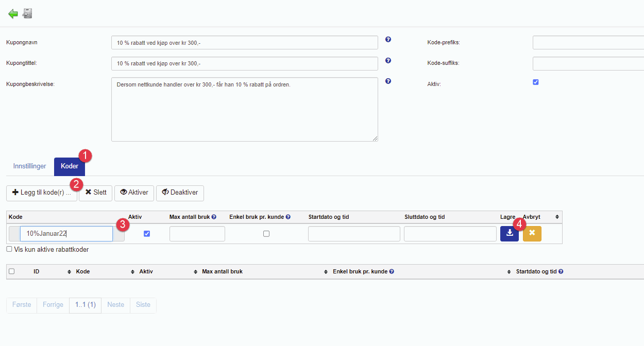Click the yellow Avbryt cancel icon button
The width and height of the screenshot is (644, 346).
tap(532, 233)
